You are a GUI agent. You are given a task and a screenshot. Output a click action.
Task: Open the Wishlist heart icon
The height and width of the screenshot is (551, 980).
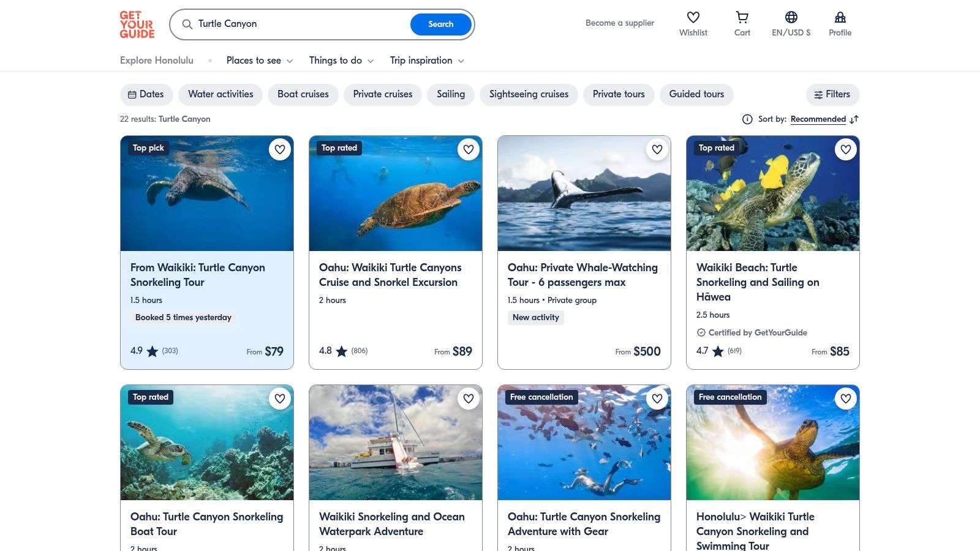coord(693,17)
